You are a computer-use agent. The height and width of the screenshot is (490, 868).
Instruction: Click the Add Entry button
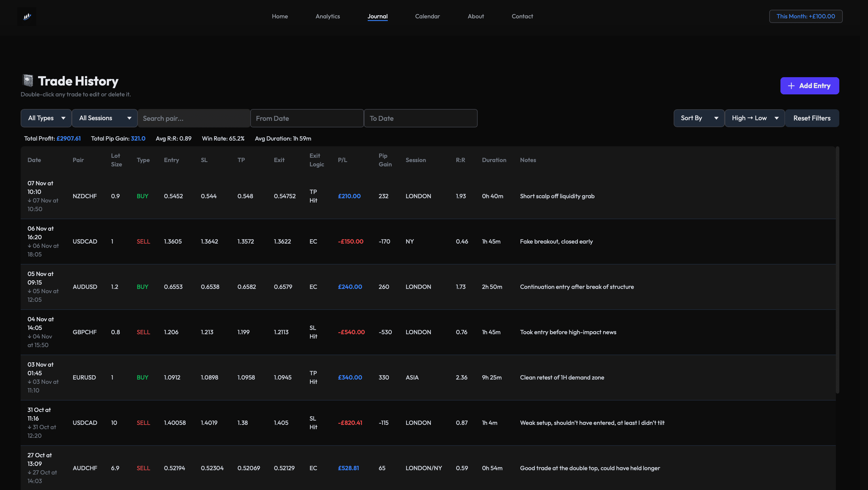coord(809,85)
